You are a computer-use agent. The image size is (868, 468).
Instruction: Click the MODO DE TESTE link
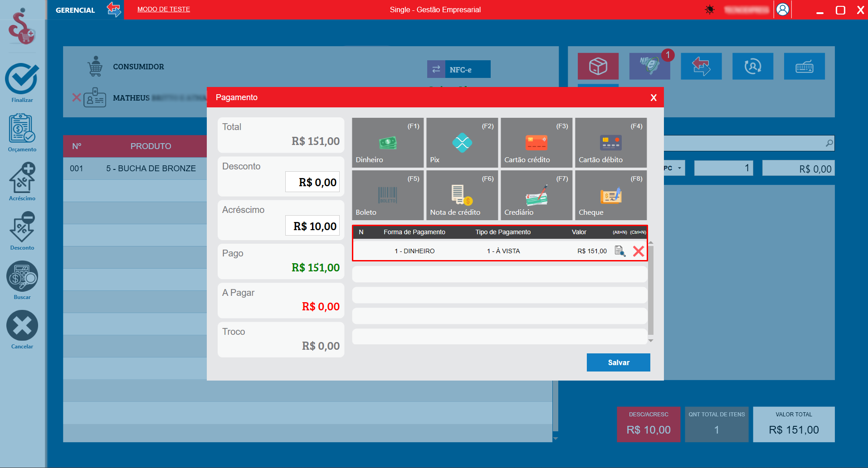pyautogui.click(x=164, y=9)
